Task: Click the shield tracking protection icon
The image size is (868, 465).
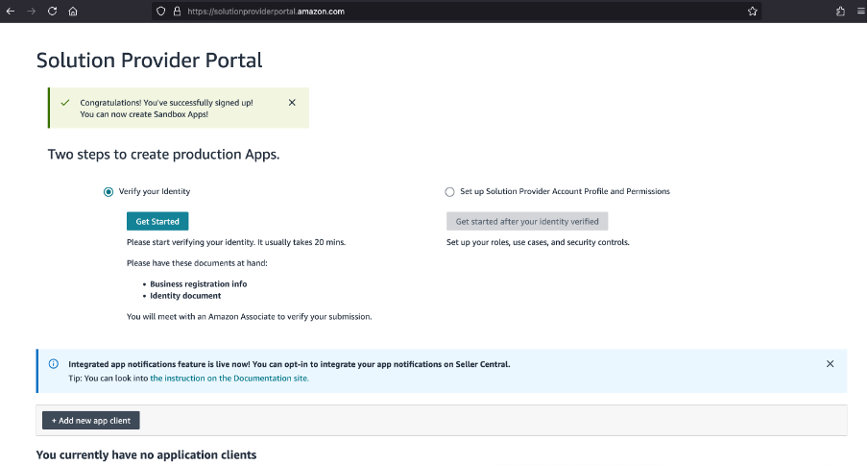Action: tap(160, 12)
